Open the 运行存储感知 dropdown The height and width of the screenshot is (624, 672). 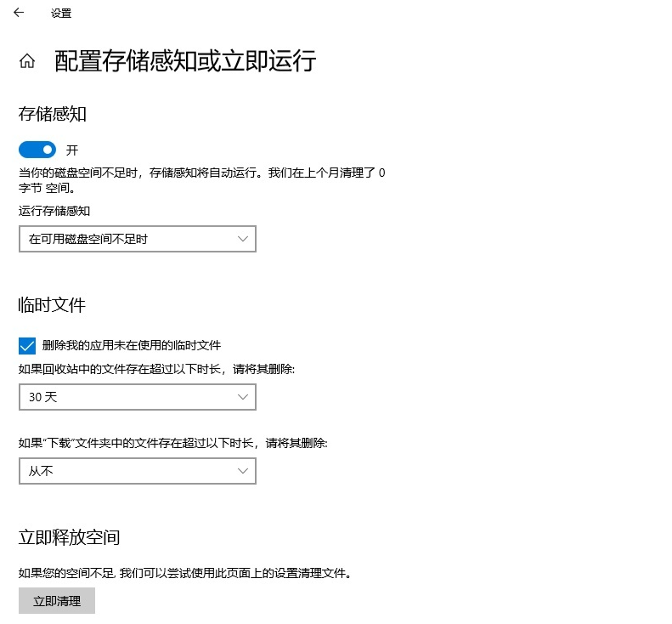[x=138, y=239]
